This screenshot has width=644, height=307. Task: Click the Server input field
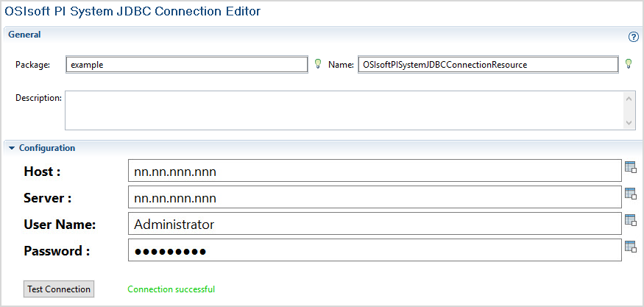pos(375,197)
